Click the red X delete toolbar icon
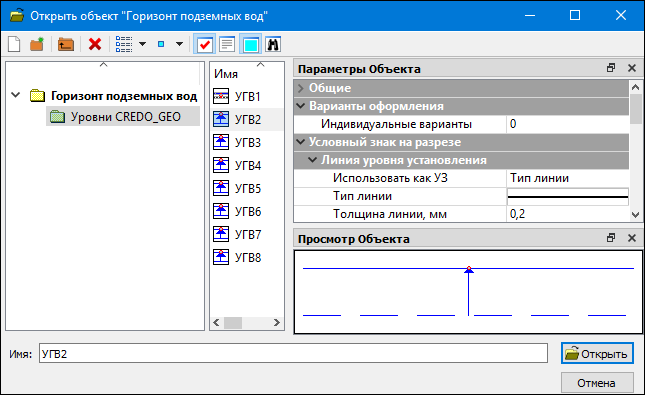Image resolution: width=645 pixels, height=395 pixels. click(95, 44)
